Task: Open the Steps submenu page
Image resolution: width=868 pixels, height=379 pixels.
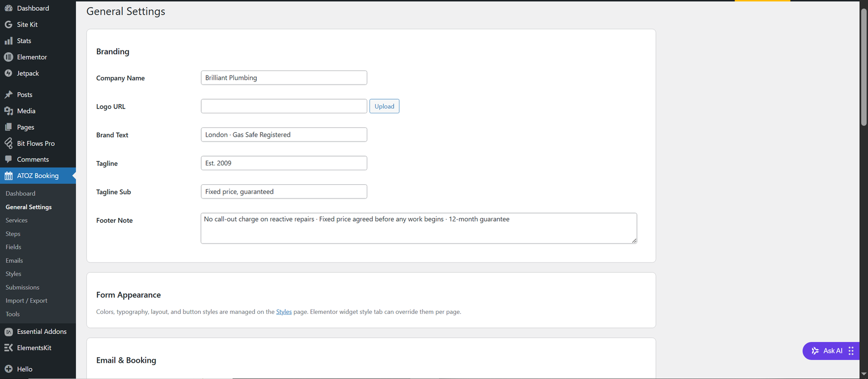Action: (x=13, y=234)
